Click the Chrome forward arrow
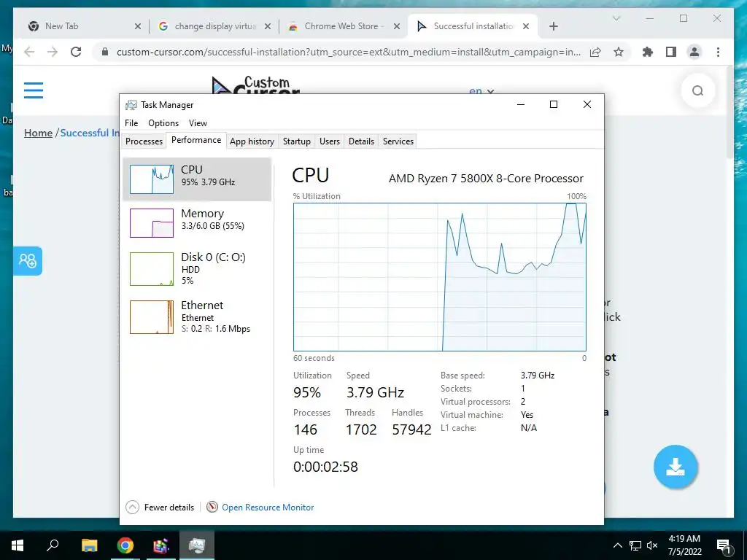The height and width of the screenshot is (560, 747). tap(53, 52)
